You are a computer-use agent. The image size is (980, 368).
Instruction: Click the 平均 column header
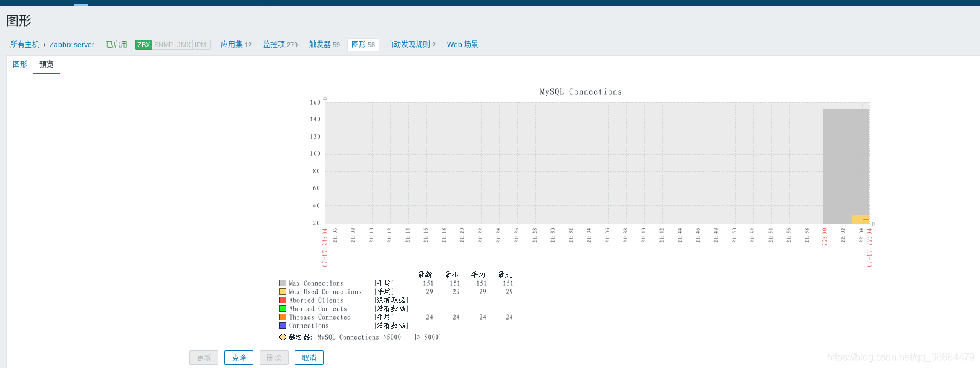point(478,275)
